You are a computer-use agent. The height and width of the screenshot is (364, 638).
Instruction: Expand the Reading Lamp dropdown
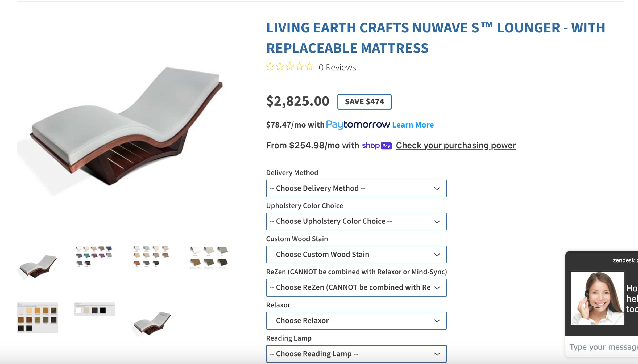356,354
